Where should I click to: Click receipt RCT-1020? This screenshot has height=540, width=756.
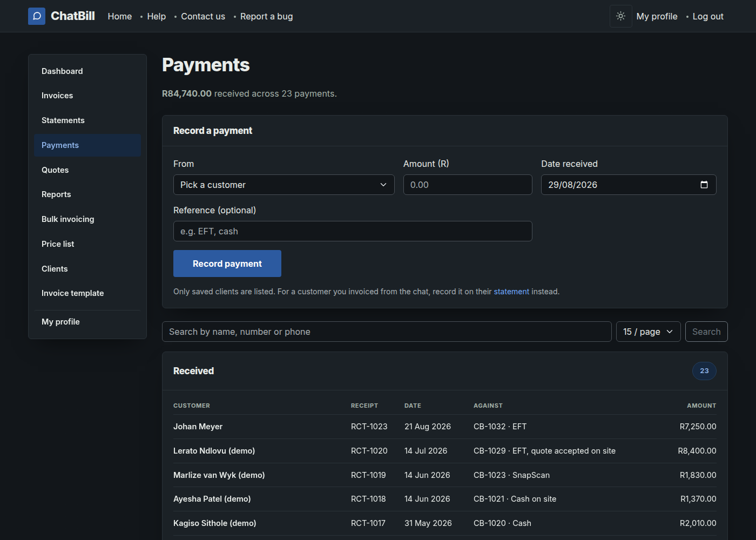point(369,451)
